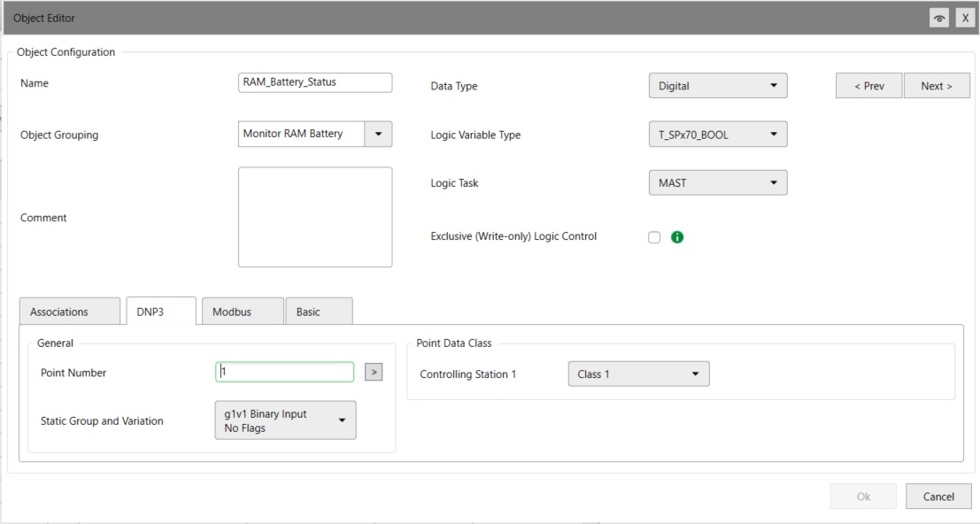The height and width of the screenshot is (524, 980).
Task: Open the Basic tab
Action: [x=319, y=311]
